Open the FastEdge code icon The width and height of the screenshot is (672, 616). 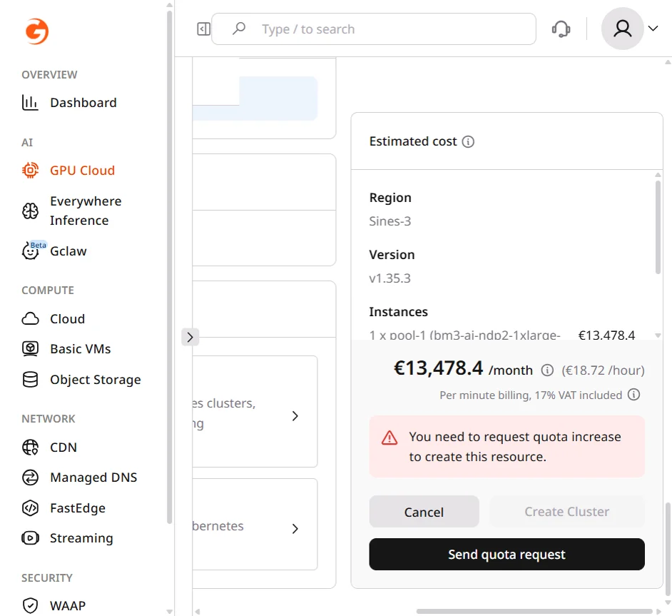tap(30, 508)
